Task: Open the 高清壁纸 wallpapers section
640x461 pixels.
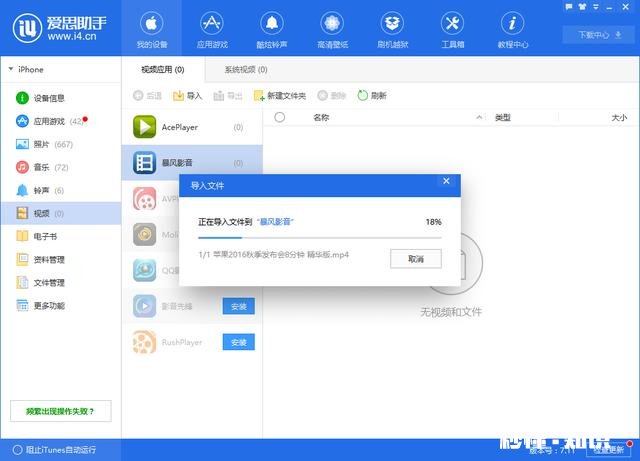Action: pos(332,30)
